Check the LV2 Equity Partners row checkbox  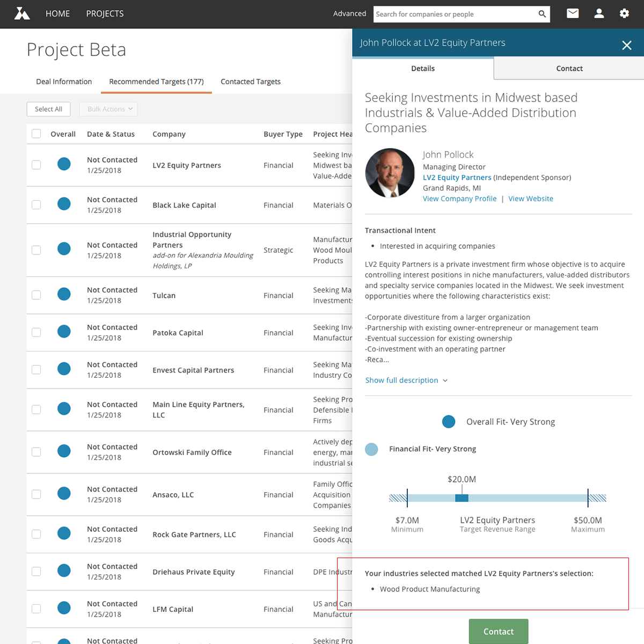coord(36,165)
